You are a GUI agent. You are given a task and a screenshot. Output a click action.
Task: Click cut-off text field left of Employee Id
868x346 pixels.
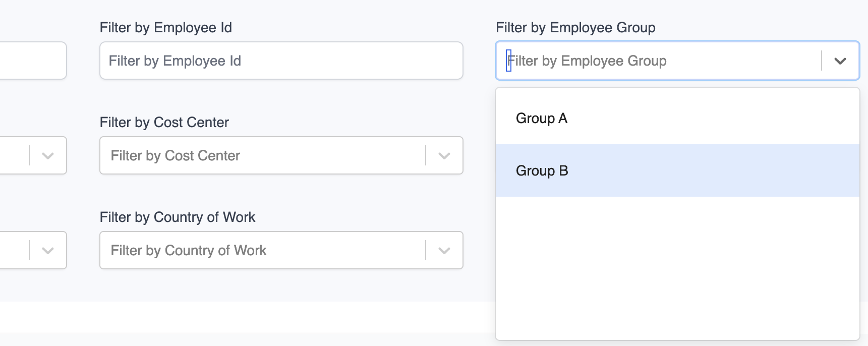pos(30,61)
